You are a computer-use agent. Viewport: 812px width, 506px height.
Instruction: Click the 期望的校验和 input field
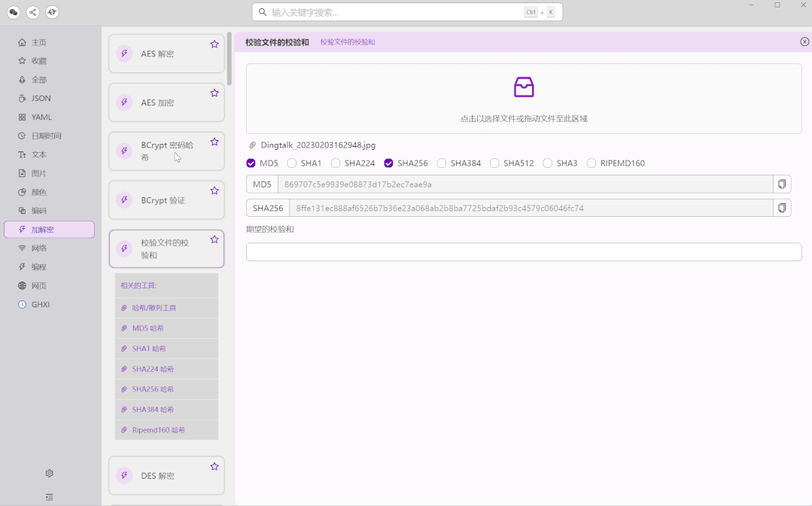524,251
